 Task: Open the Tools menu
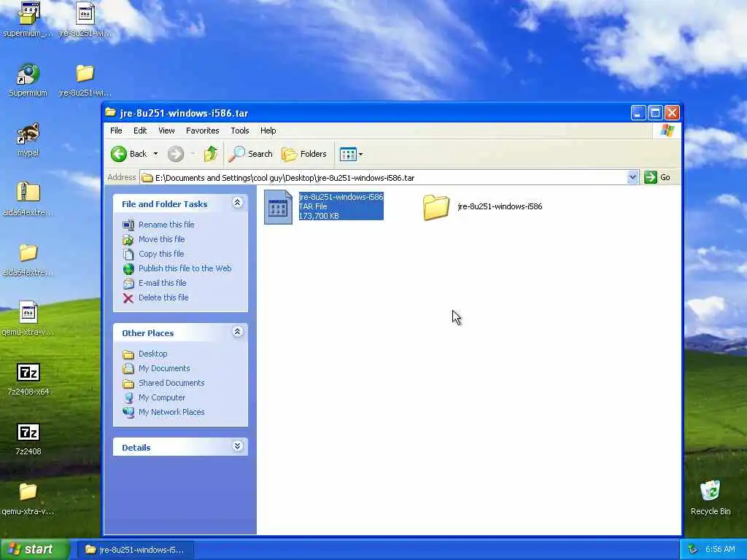[239, 131]
